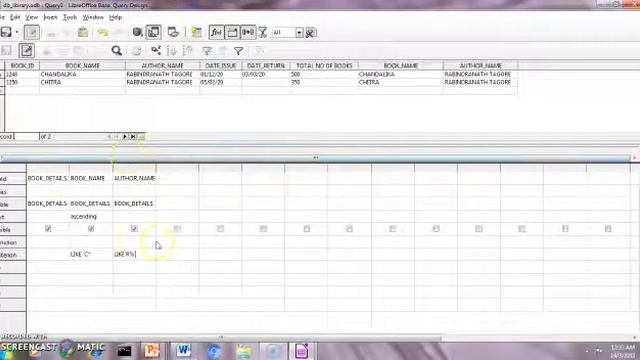Open the Edit menu
The height and width of the screenshot is (360, 640).
(x=15, y=17)
